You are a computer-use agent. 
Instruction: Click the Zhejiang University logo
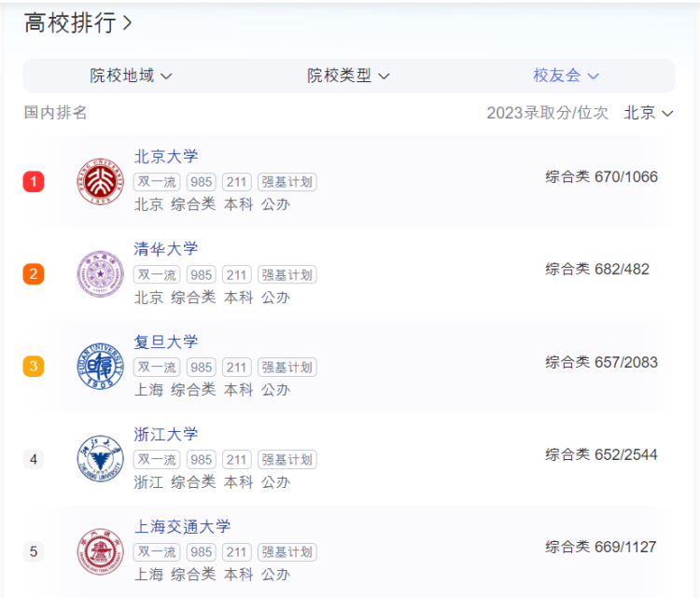click(x=101, y=459)
